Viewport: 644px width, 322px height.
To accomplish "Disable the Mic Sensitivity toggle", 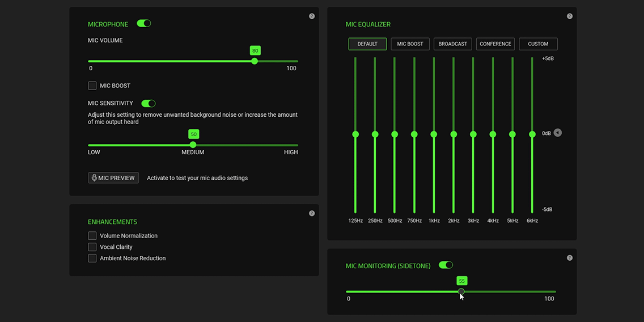I will pyautogui.click(x=149, y=104).
